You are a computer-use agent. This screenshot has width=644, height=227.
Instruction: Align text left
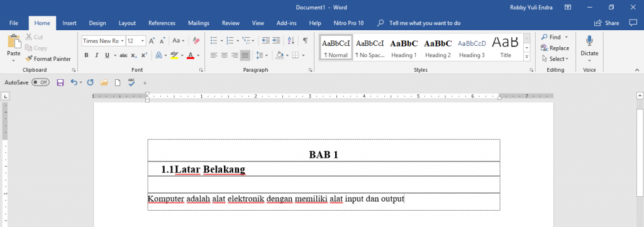point(214,55)
